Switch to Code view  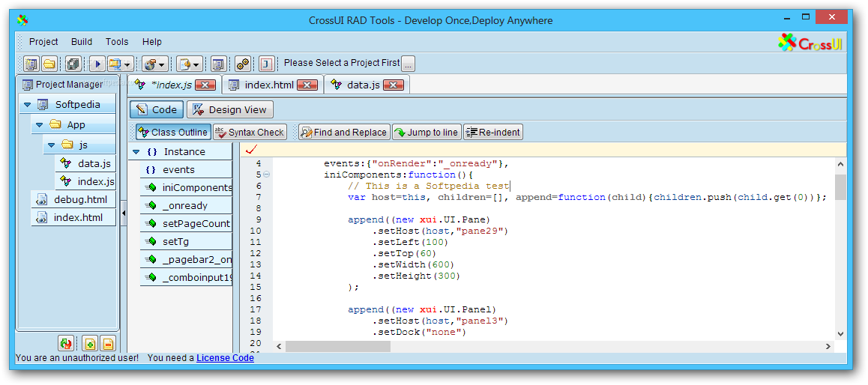click(x=157, y=109)
